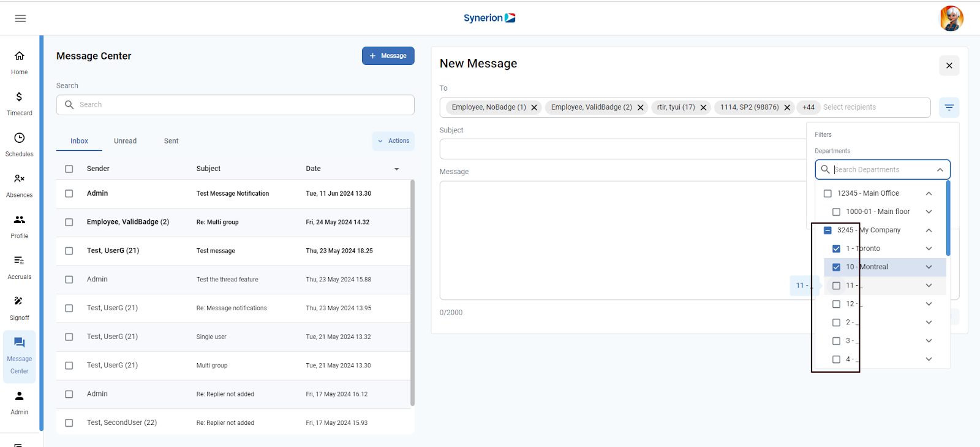980x447 pixels.
Task: Toggle select-all messages checkbox in header
Action: pos(69,169)
